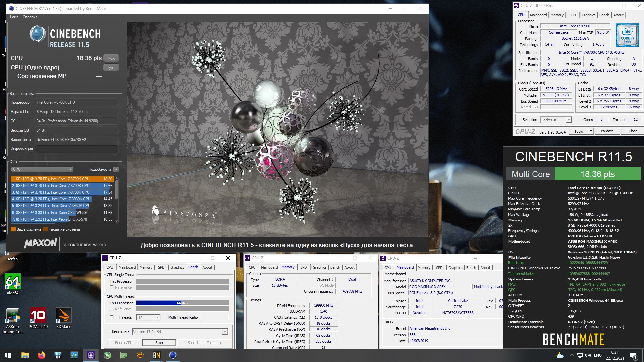The width and height of the screenshot is (644, 362).
Task: Open the Файл menu in Cinebench
Action: pyautogui.click(x=14, y=17)
